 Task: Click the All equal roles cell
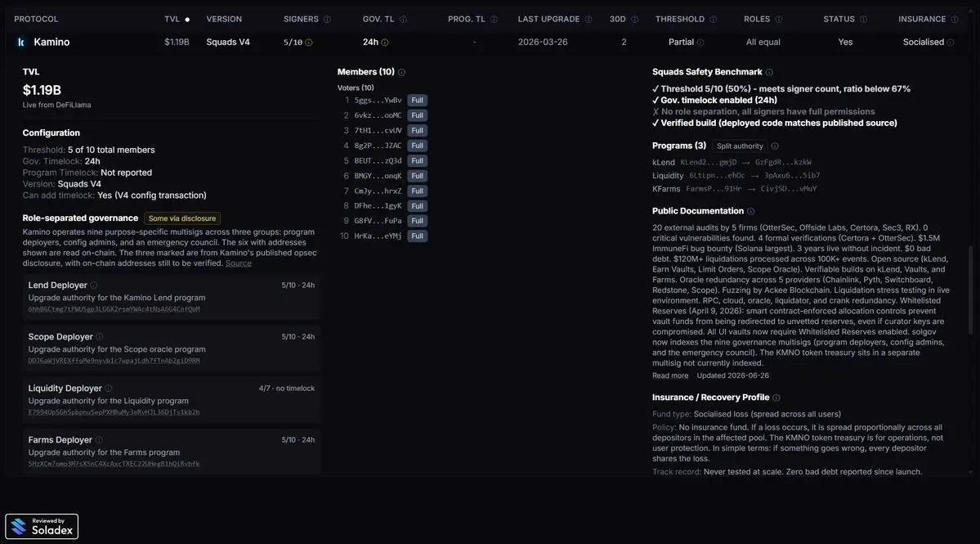(x=763, y=42)
